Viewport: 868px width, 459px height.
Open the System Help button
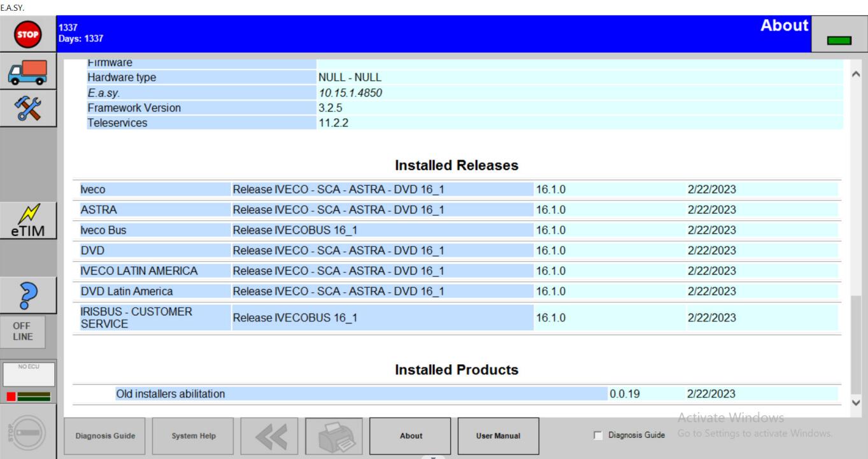[192, 437]
